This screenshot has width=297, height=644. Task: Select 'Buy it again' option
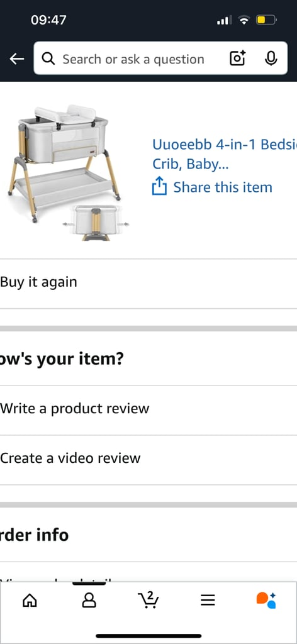pyautogui.click(x=148, y=282)
